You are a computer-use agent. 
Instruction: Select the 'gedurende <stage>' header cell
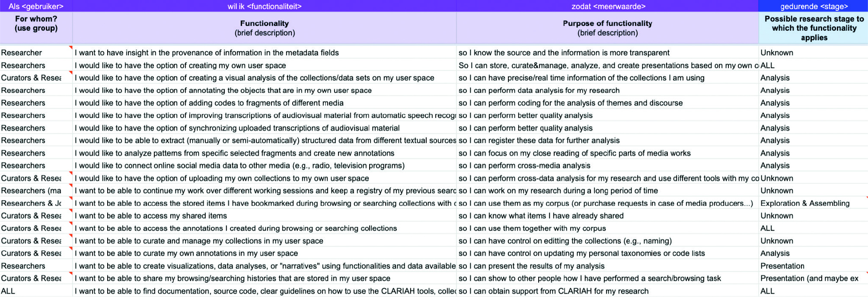814,6
